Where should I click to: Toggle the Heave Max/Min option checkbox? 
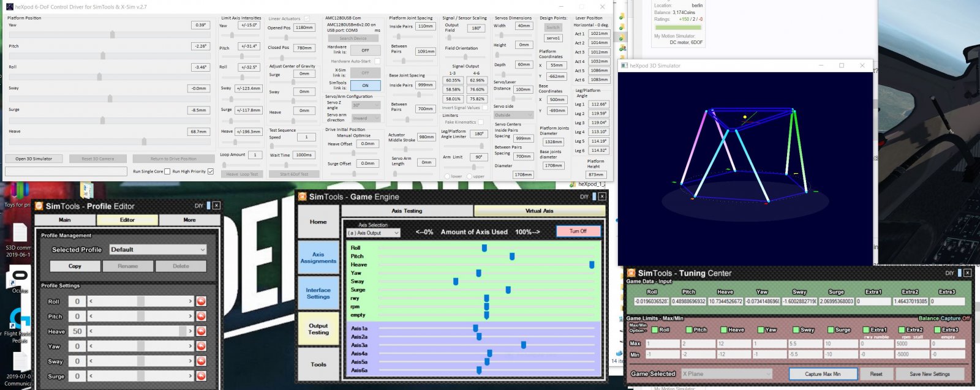coord(725,330)
